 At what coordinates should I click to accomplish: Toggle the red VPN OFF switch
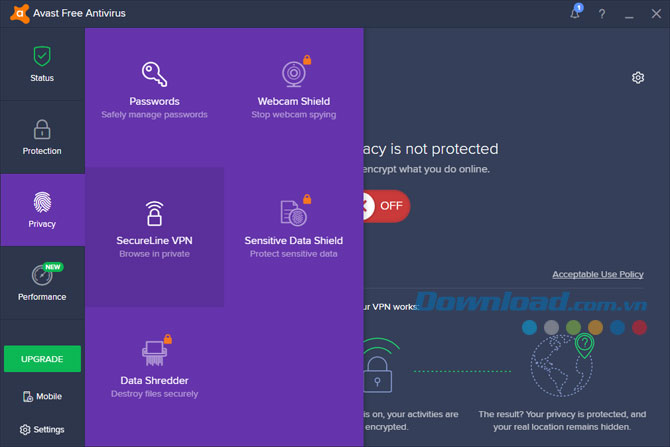tap(386, 206)
